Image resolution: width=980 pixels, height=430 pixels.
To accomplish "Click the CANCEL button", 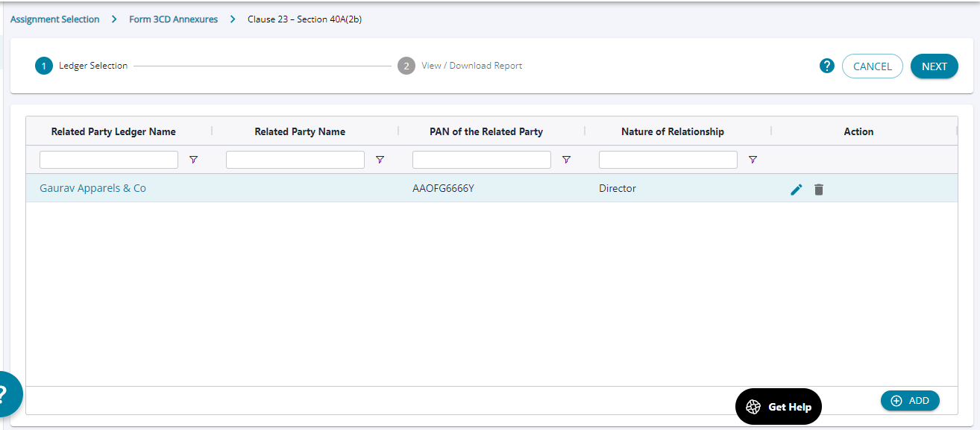I will pos(872,66).
